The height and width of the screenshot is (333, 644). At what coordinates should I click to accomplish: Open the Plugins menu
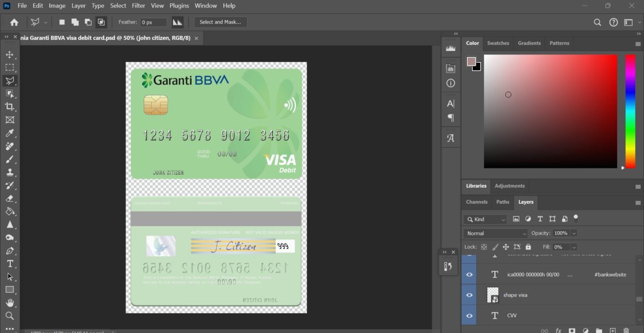click(179, 6)
